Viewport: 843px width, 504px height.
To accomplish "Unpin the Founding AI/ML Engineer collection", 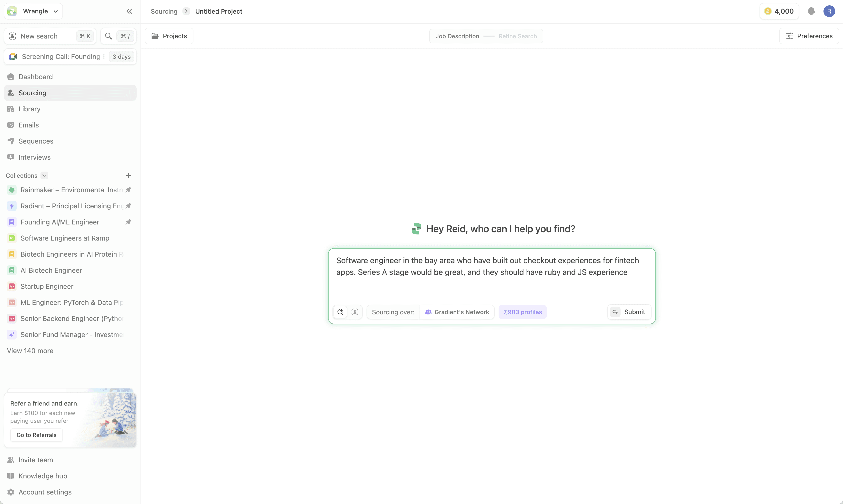I will (128, 222).
